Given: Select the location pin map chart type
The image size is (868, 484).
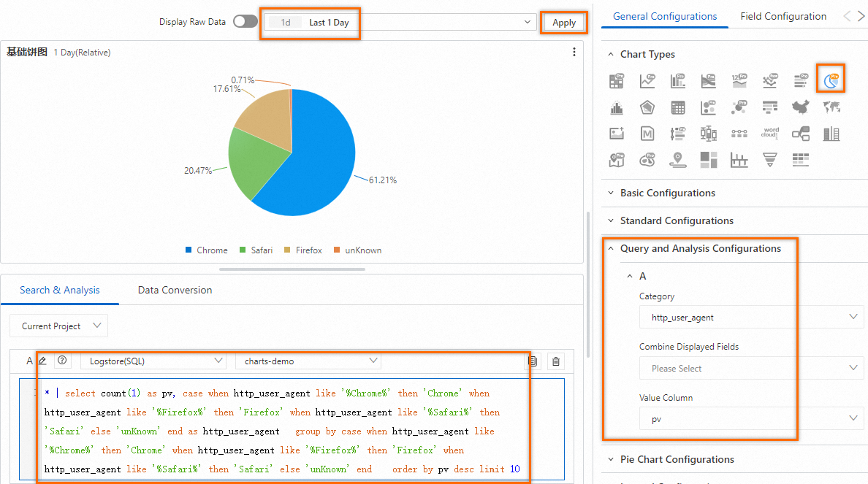Looking at the screenshot, I should coord(678,160).
